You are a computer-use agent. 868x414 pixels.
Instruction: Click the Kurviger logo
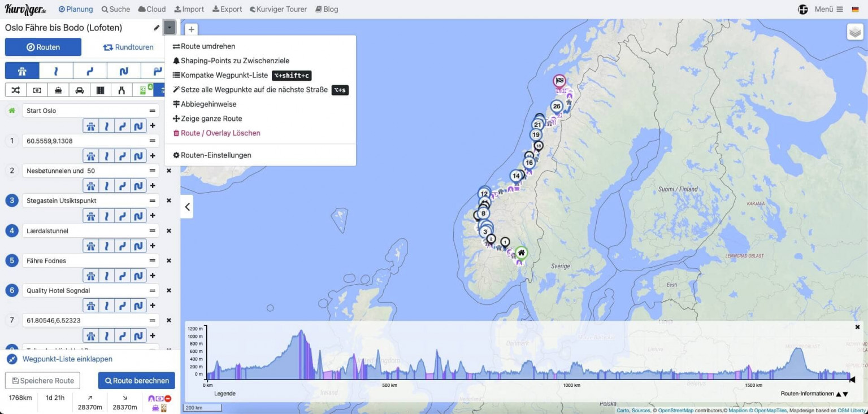point(25,9)
